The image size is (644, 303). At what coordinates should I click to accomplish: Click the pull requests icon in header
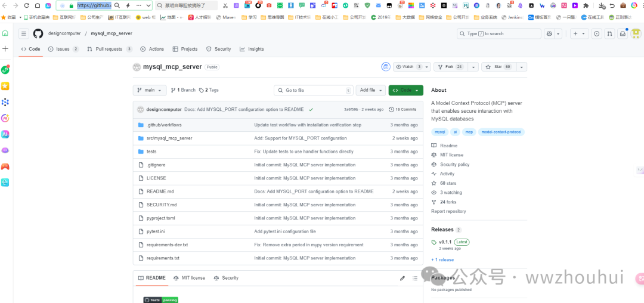click(609, 33)
